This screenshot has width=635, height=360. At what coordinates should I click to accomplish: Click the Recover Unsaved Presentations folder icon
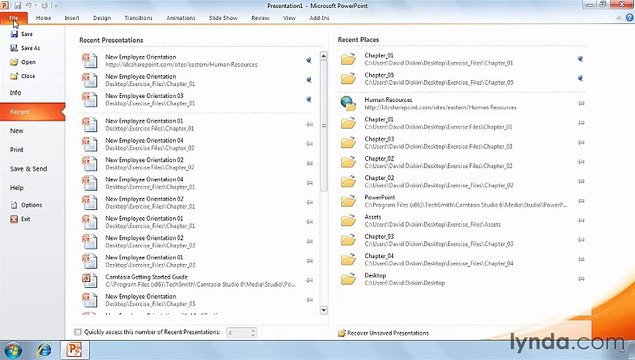pos(342,333)
